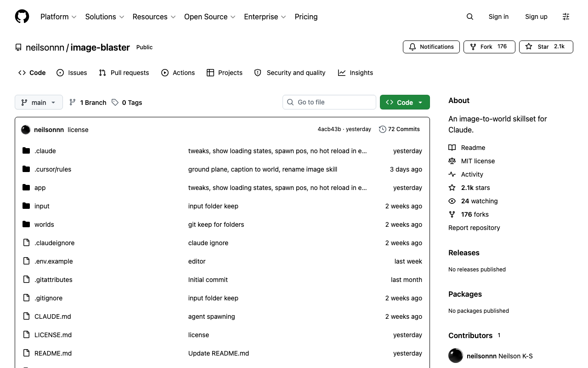Click the .gitattributes file icon

[26, 280]
